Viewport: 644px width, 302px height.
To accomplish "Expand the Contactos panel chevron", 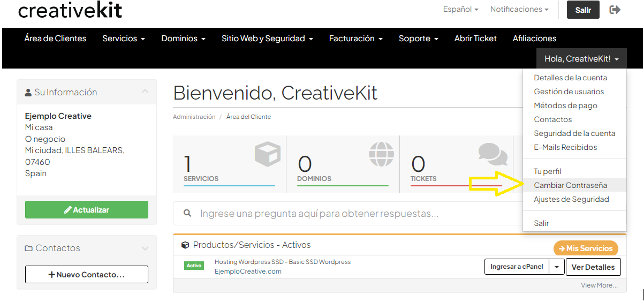I will tap(145, 248).
